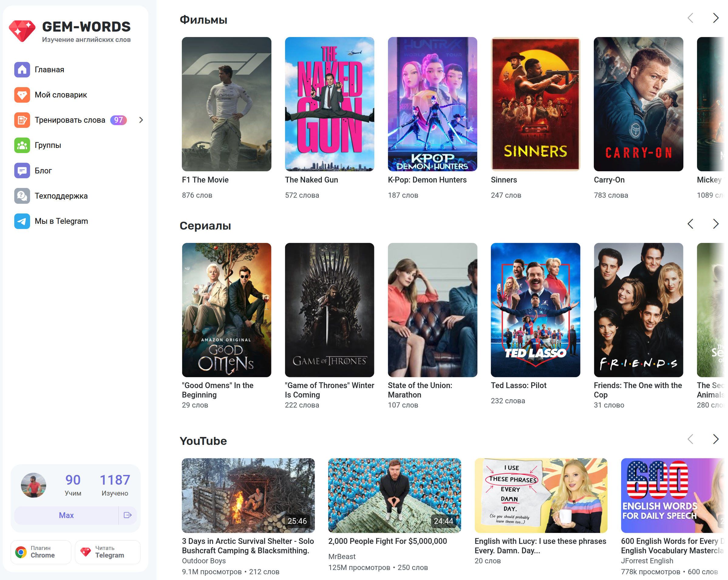This screenshot has width=728, height=580.
Task: Show next items in Фильмы carousel
Action: pyautogui.click(x=716, y=18)
